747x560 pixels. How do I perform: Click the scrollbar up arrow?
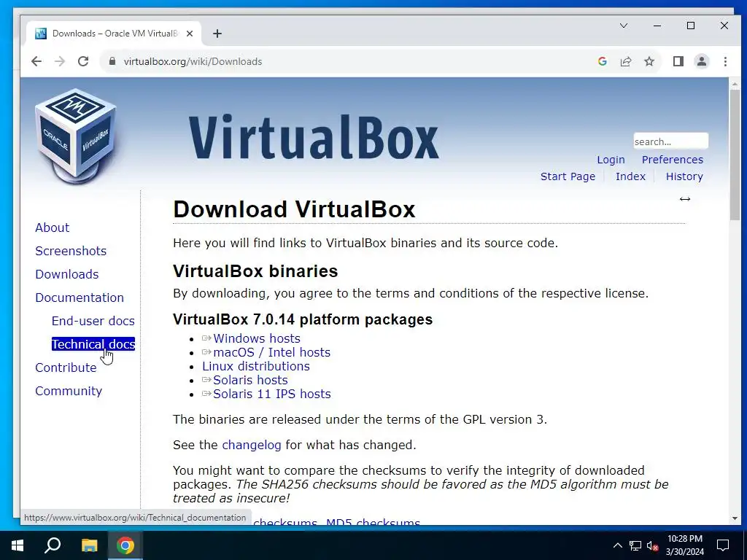[735, 84]
